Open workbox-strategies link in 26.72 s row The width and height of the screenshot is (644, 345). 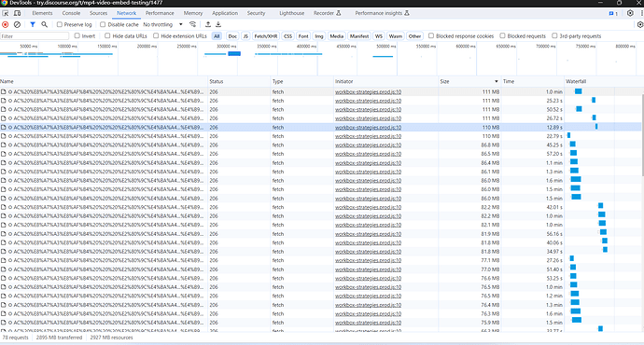pos(368,118)
